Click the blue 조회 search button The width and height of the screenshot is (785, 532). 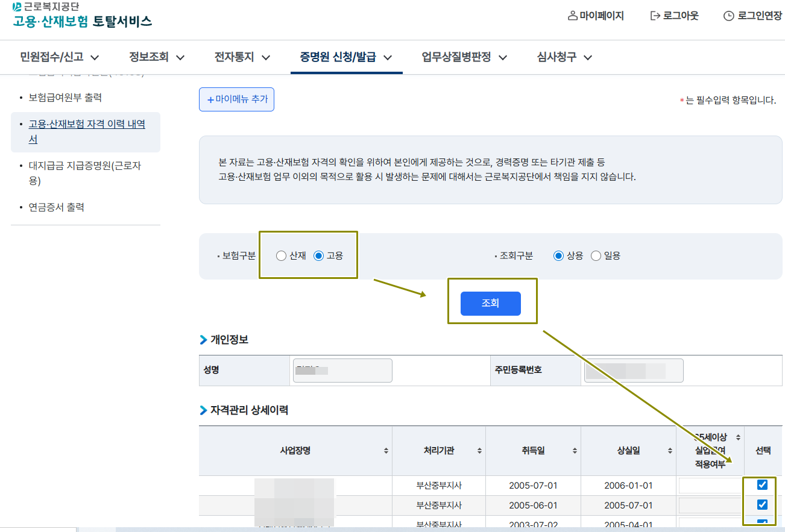(x=491, y=303)
